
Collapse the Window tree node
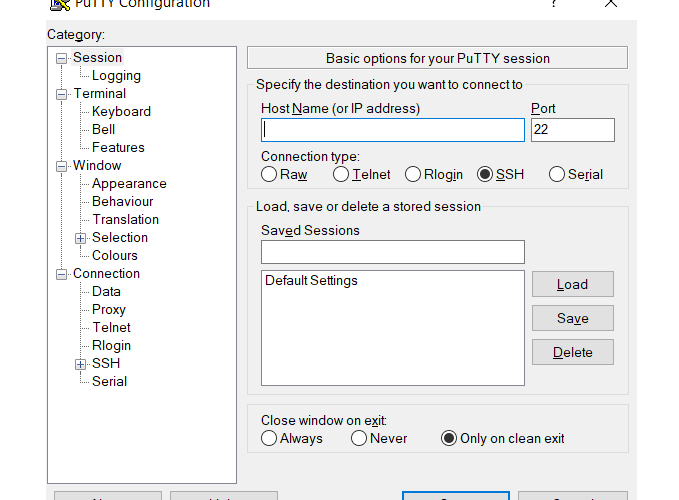coord(61,166)
